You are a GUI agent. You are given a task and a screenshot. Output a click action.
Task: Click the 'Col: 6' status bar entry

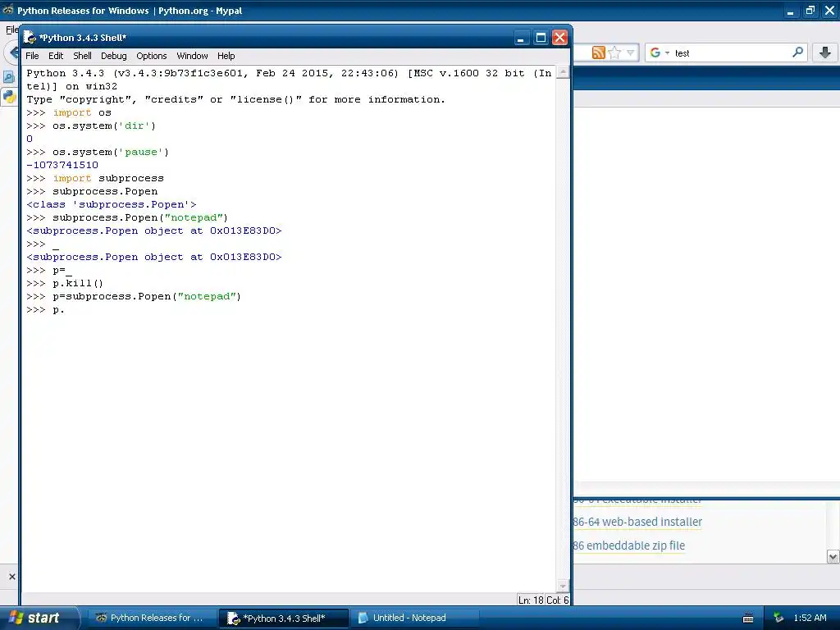(x=558, y=600)
